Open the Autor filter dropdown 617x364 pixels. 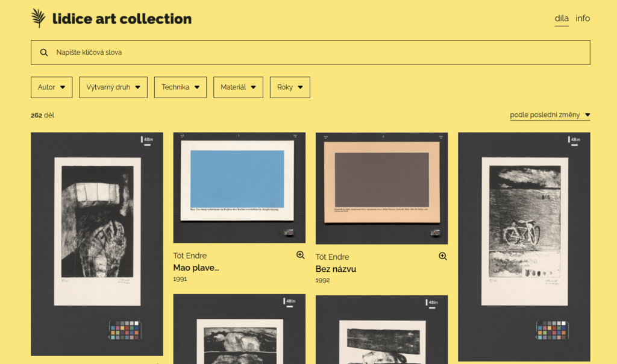pyautogui.click(x=52, y=87)
